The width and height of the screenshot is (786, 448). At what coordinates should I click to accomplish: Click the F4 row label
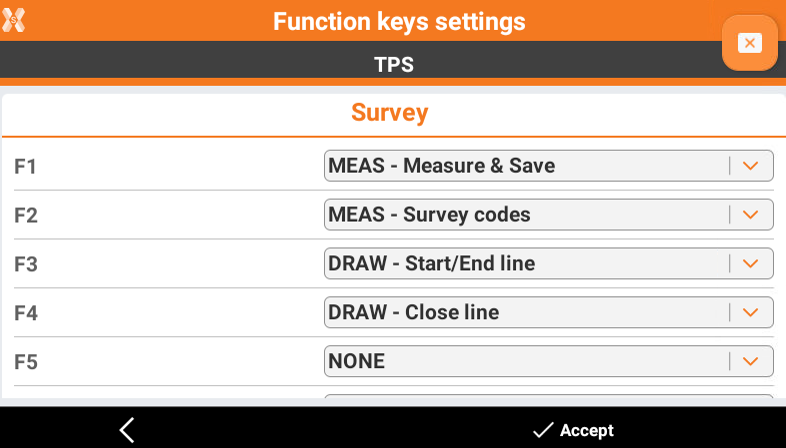[x=26, y=313]
